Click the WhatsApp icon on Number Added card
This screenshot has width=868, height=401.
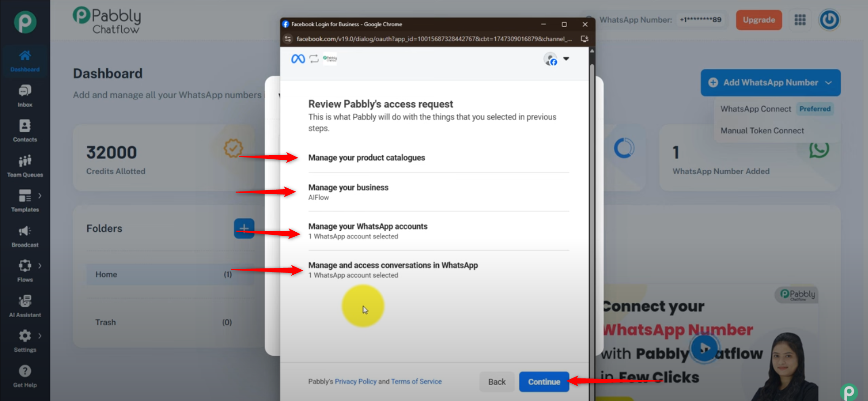click(x=819, y=149)
